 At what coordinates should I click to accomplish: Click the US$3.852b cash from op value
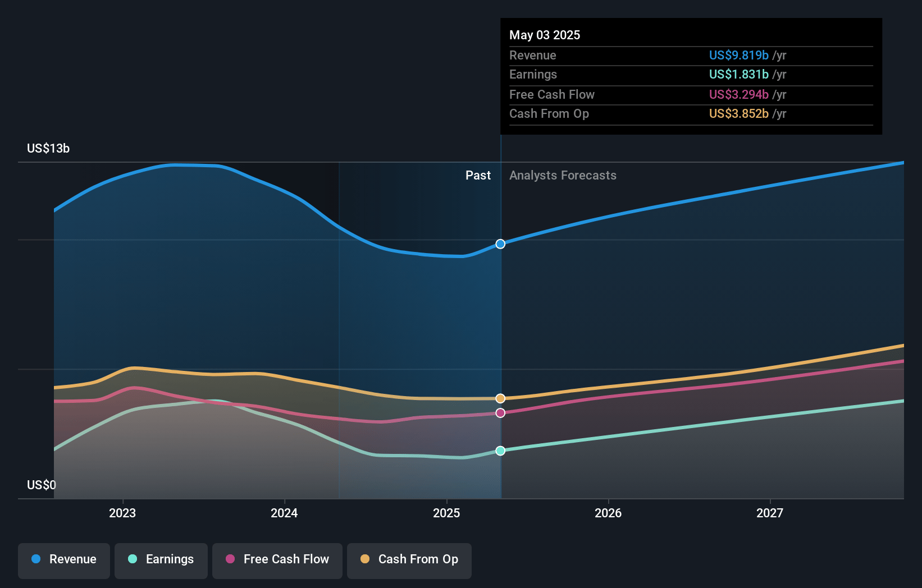(738, 113)
